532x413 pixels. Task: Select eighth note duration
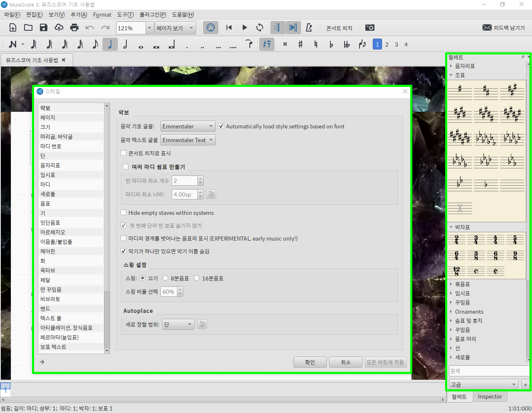95,44
